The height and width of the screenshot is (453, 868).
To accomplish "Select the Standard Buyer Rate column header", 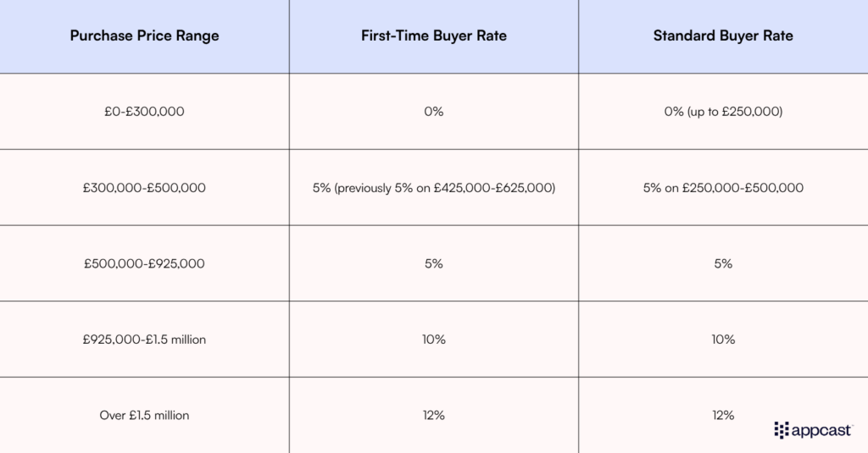I will (x=723, y=36).
